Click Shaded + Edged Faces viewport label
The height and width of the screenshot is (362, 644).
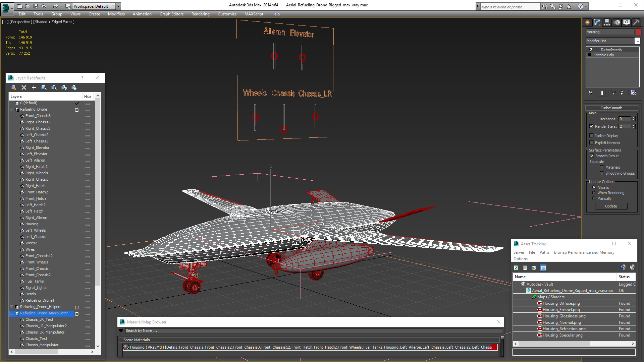click(x=54, y=22)
